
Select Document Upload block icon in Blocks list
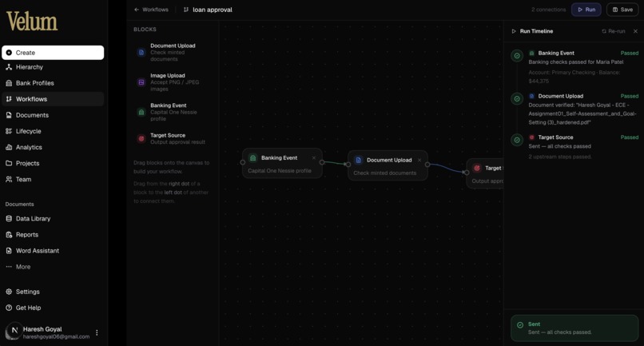[141, 52]
